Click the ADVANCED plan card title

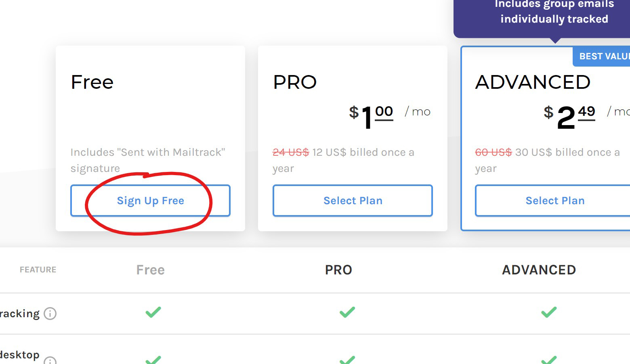click(533, 82)
